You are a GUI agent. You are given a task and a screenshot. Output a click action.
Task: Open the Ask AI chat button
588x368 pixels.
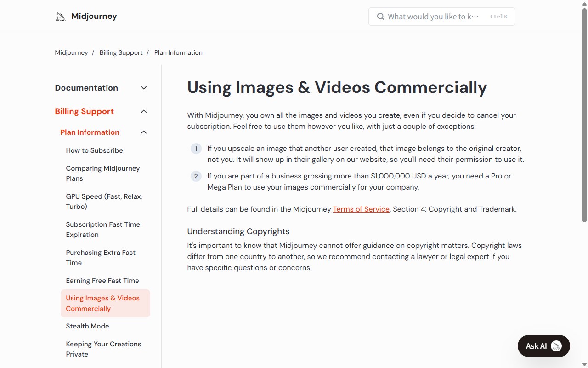(x=544, y=346)
